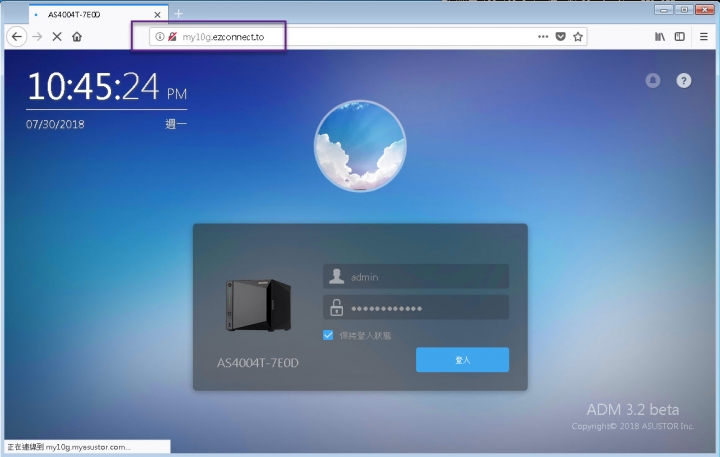Open the Firefox hamburger menu
The image size is (720, 457).
pos(703,37)
